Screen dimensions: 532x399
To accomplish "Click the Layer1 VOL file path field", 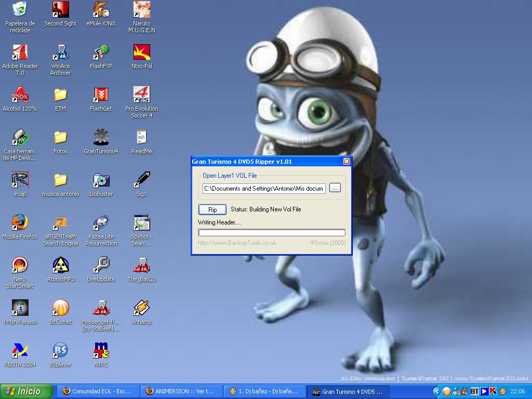I will tap(264, 189).
